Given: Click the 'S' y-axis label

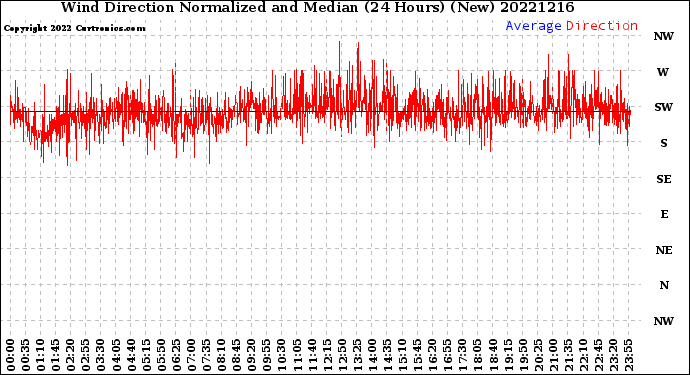Looking at the screenshot, I should tap(664, 143).
